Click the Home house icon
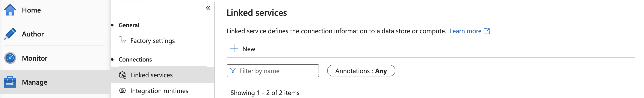Screen dimensions: 644x98 (10, 10)
